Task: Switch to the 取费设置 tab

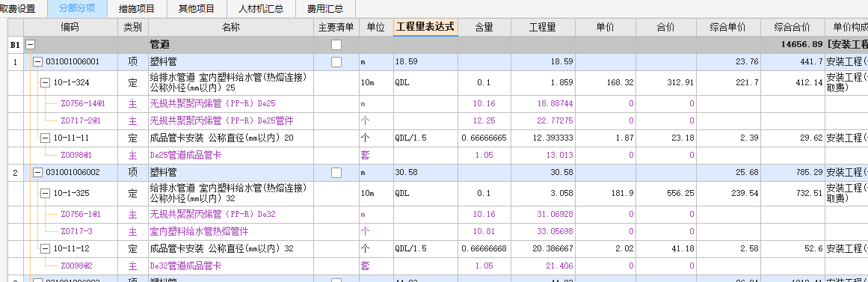Action: pyautogui.click(x=17, y=9)
